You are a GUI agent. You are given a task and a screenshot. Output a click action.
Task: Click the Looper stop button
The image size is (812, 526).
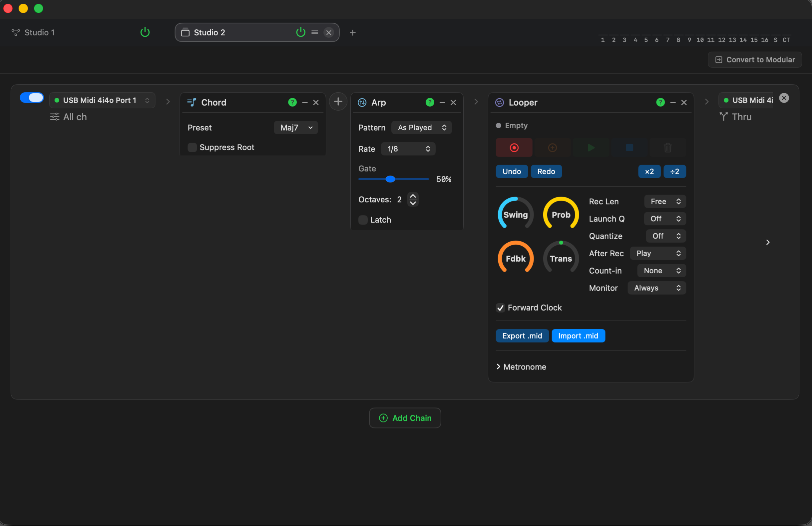[629, 148]
